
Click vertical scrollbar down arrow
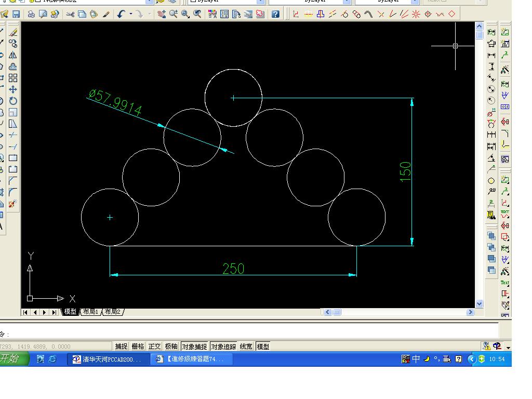click(x=479, y=303)
